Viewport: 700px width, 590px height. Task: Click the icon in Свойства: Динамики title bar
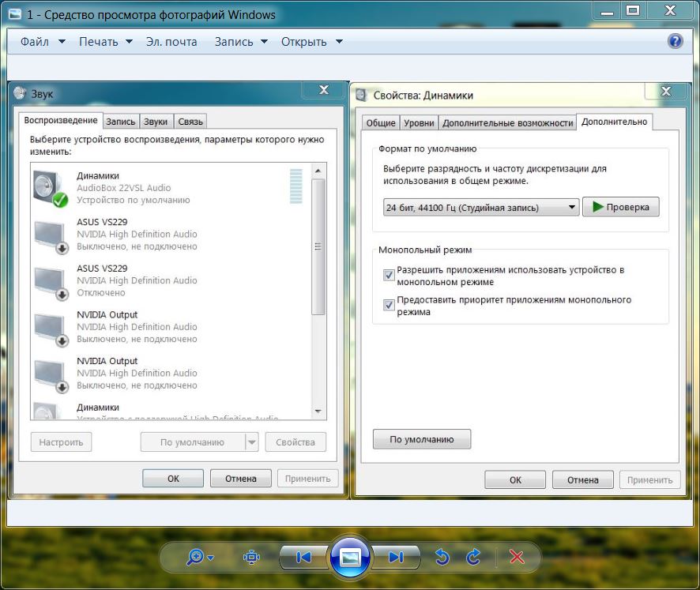coord(361,95)
